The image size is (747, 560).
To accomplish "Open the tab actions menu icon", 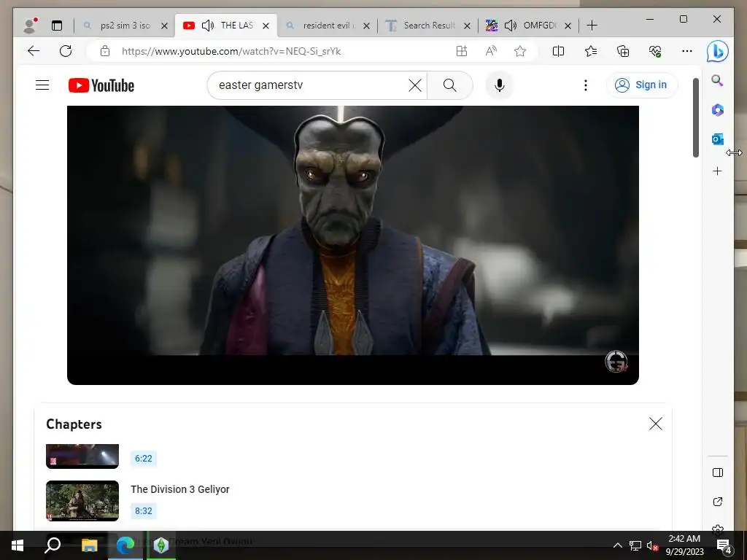I will click(x=57, y=26).
